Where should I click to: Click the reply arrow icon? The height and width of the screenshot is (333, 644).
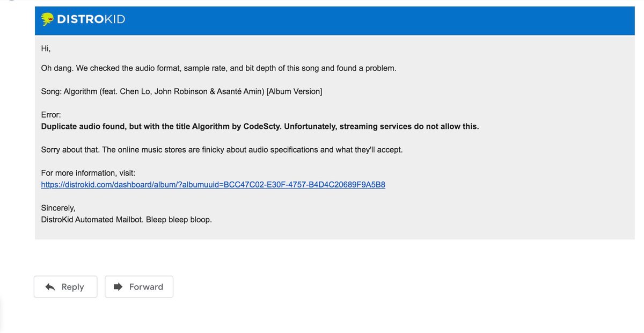(50, 287)
